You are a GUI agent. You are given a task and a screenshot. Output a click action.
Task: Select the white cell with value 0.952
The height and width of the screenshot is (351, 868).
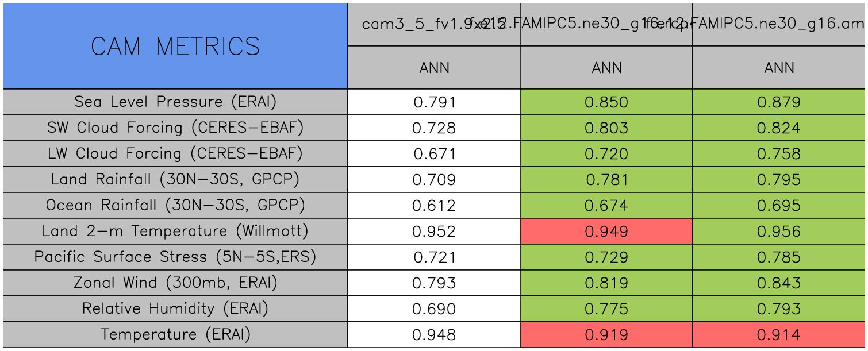click(x=434, y=232)
